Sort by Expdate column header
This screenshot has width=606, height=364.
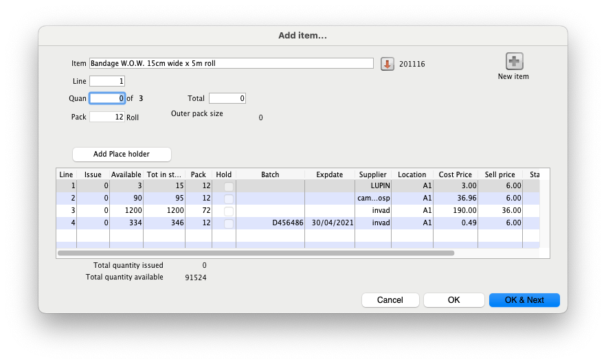[328, 174]
